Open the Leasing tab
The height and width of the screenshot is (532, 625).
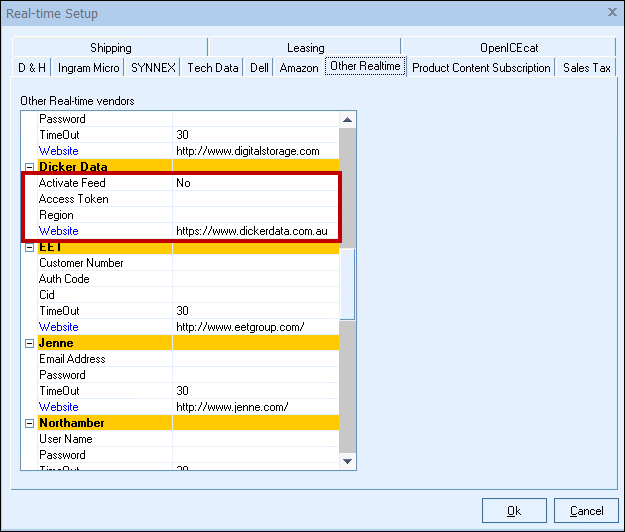pyautogui.click(x=305, y=47)
